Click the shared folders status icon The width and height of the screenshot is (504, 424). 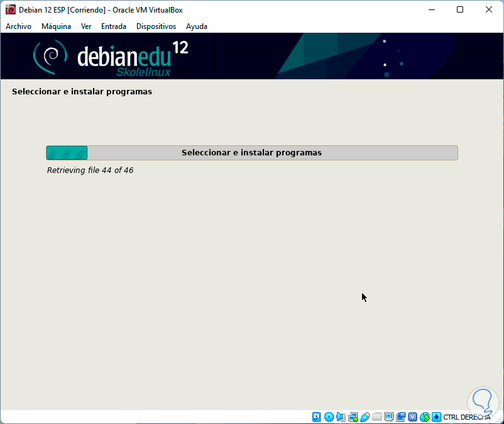(376, 417)
